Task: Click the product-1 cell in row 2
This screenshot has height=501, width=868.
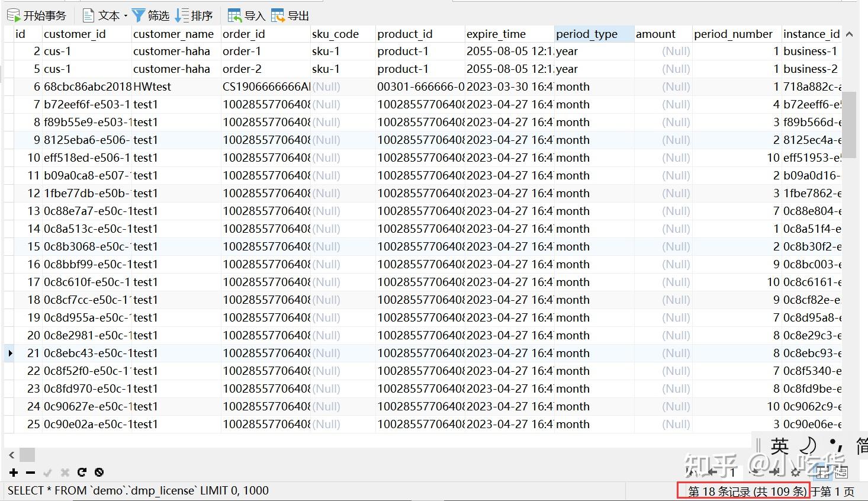Action: tap(420, 51)
